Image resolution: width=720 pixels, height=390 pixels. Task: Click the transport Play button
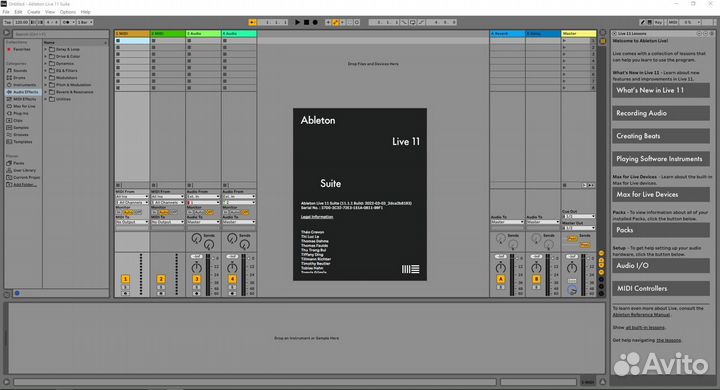click(297, 22)
